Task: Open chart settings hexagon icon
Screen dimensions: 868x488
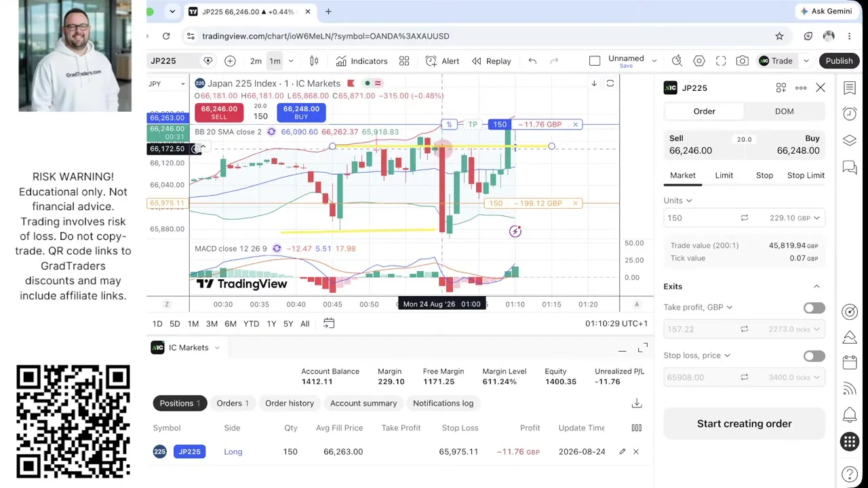Action: point(699,61)
